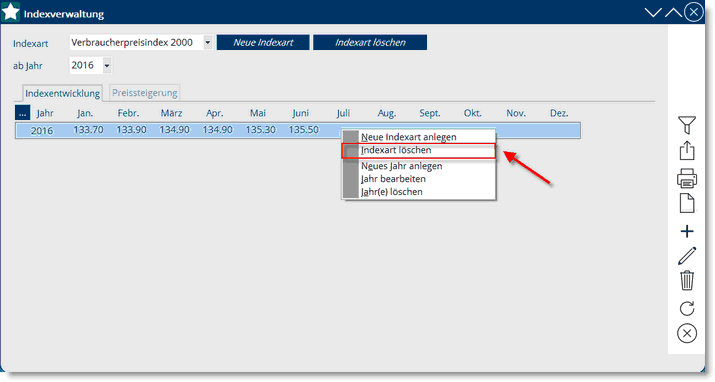This screenshot has width=715, height=382.
Task: Click the Sept. column header
Action: pyautogui.click(x=430, y=113)
